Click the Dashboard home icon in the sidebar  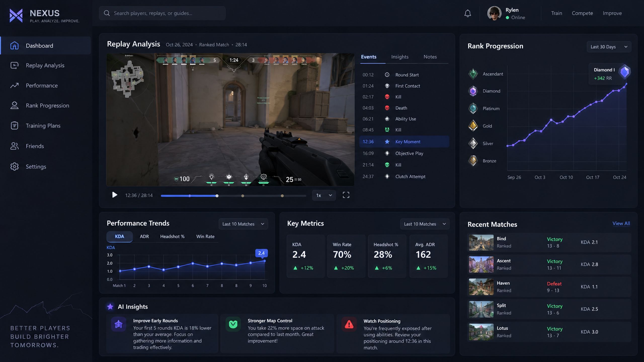click(14, 46)
